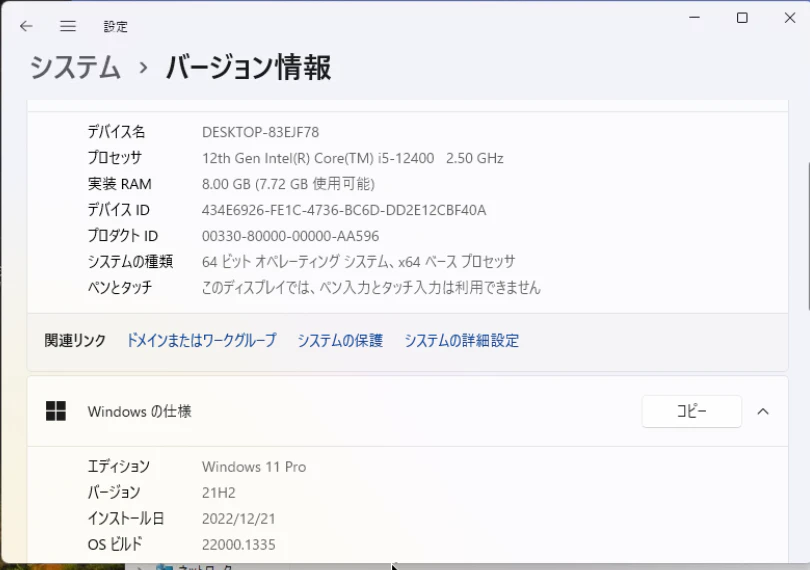This screenshot has width=810, height=570.
Task: Click the バージョン情報 page heading
Action: tap(248, 68)
